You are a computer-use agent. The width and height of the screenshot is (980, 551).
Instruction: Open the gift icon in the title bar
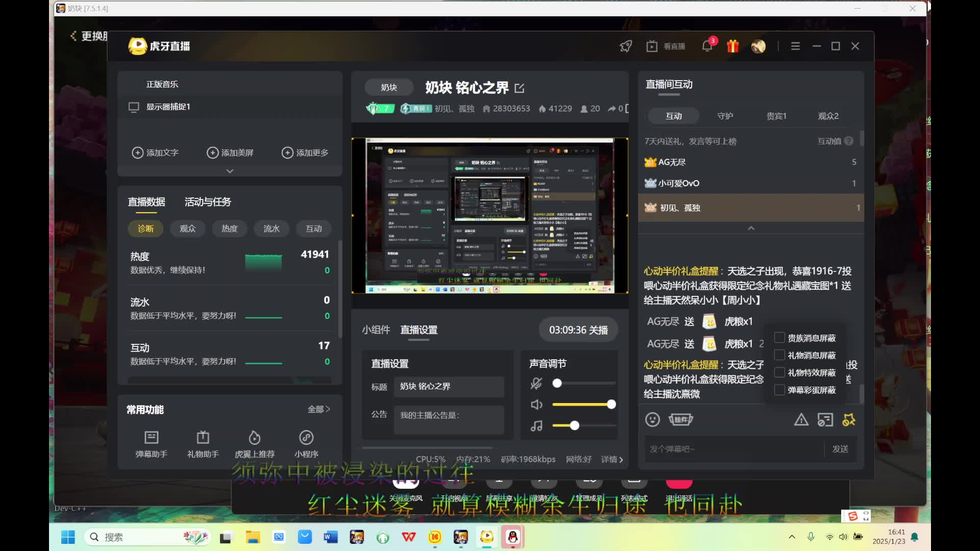coord(732,46)
